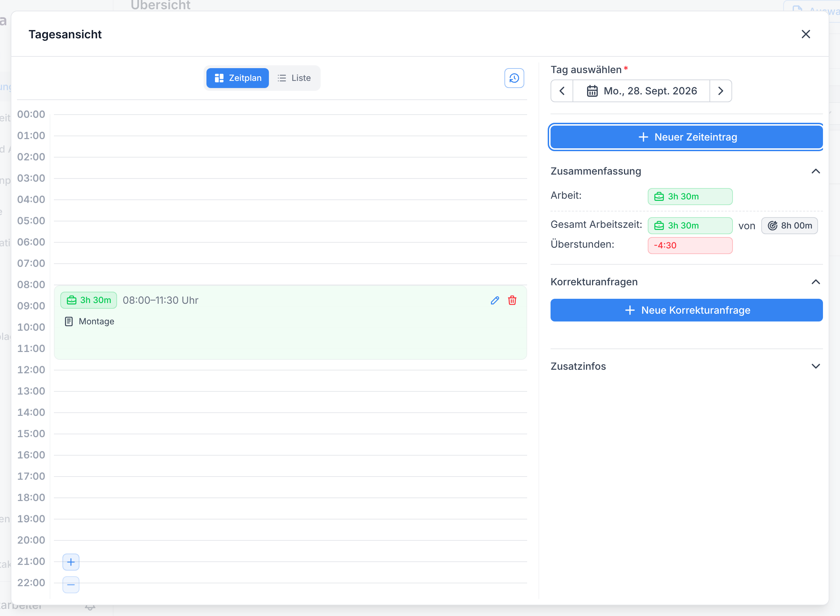Click Neue Korrekturanfrage button
Screen dimensions: 840x616
coord(686,310)
